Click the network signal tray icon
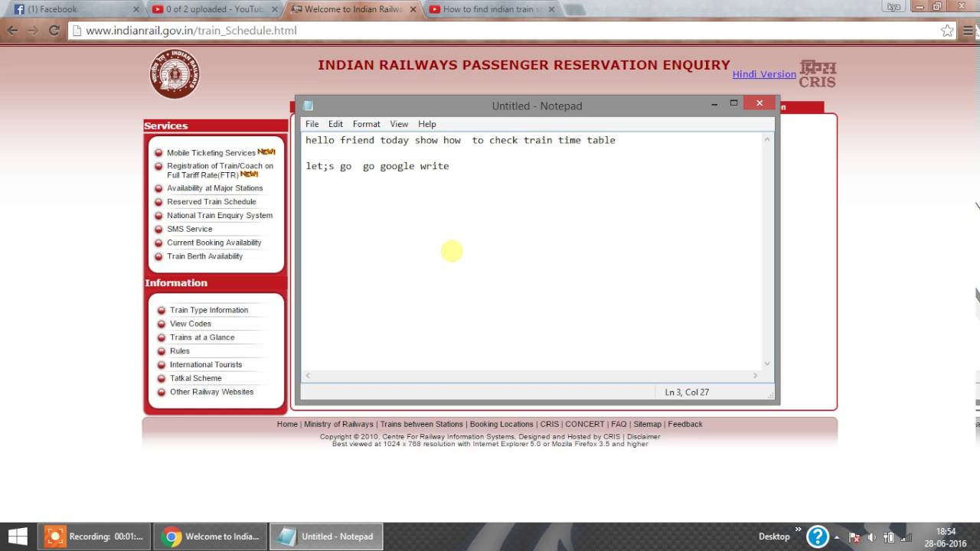Image resolution: width=980 pixels, height=551 pixels. point(907,536)
